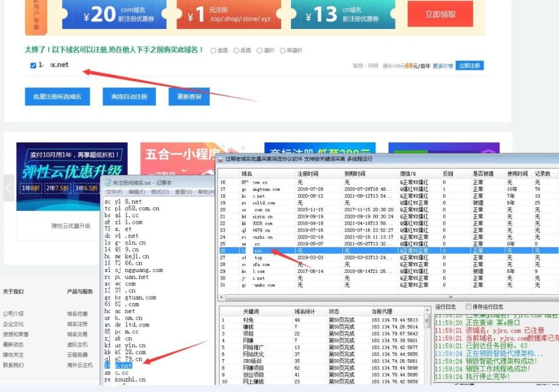This screenshot has width=559, height=392.
Task: Select the 全选 radio option
Action: (x=213, y=51)
